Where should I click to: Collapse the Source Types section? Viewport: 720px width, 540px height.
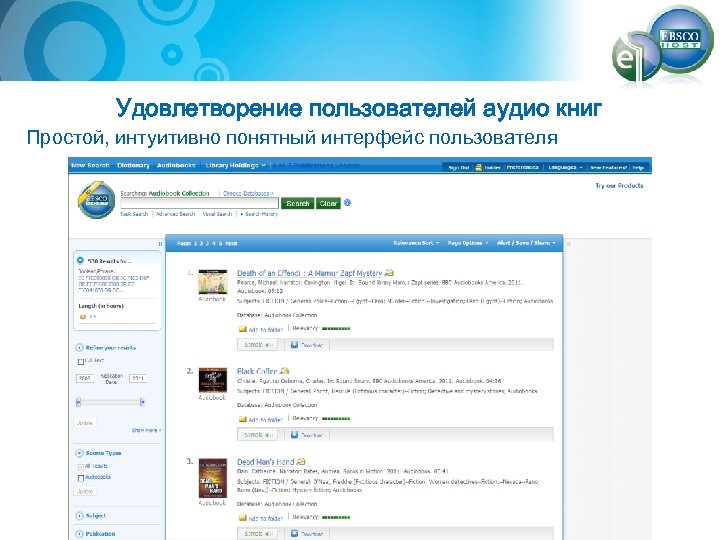[x=79, y=453]
